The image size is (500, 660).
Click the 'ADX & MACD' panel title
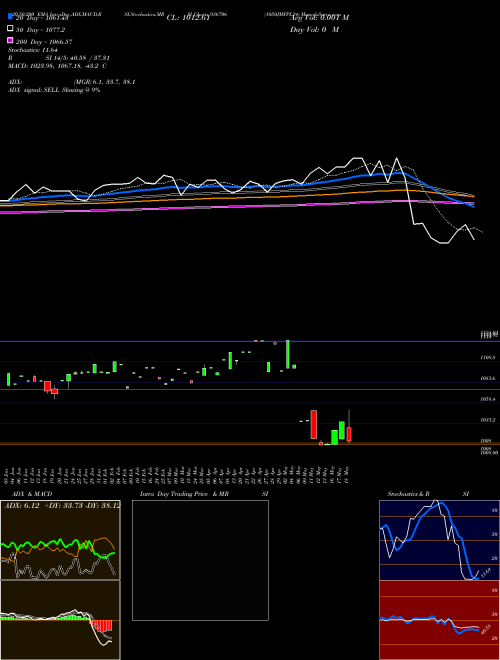(32, 494)
